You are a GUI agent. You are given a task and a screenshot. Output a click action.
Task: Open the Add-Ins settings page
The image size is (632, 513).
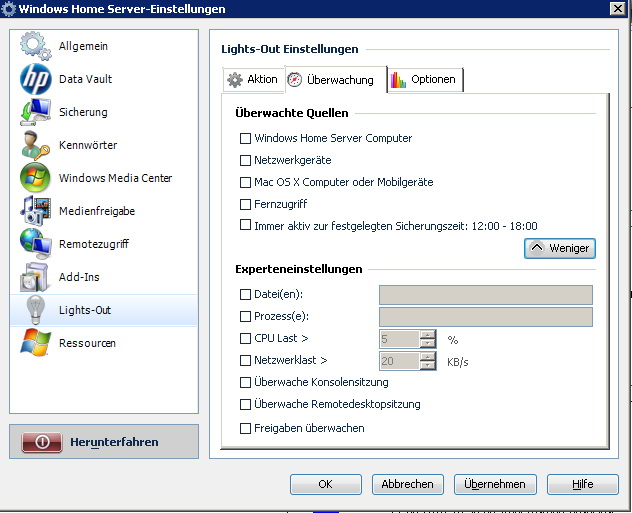(104, 277)
